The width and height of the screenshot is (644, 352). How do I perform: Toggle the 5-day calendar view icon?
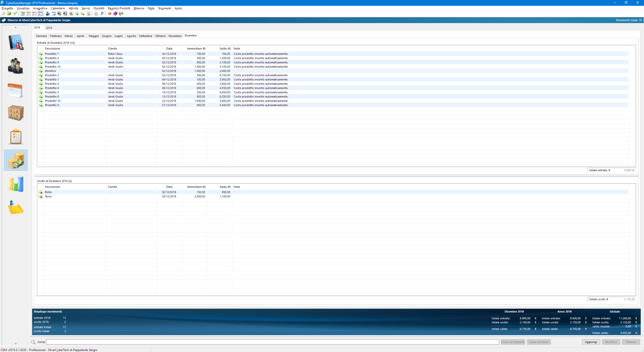[x=40, y=14]
